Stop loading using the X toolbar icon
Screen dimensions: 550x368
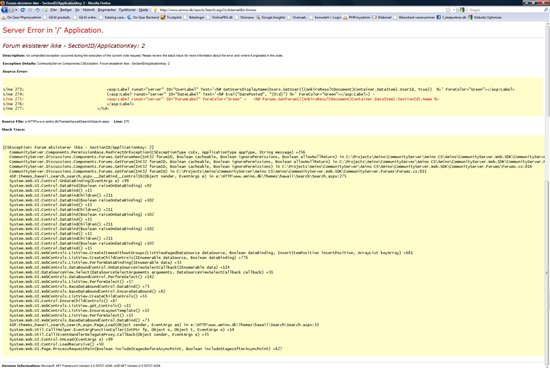click(x=30, y=10)
